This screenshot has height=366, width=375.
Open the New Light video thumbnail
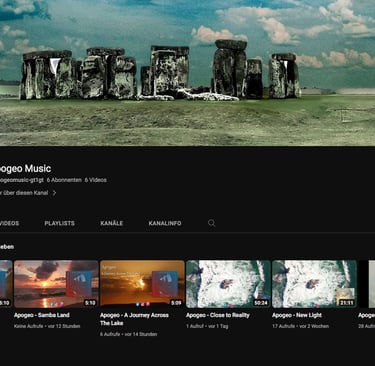314,284
